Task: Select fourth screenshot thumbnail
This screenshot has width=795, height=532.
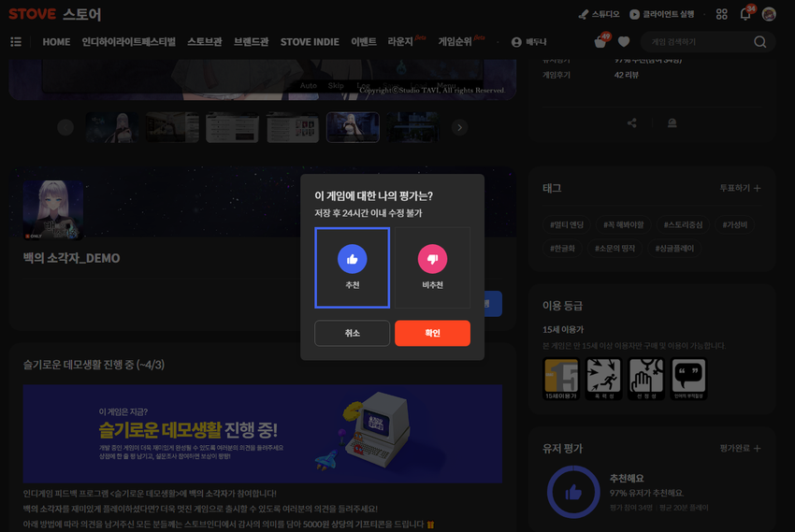Action: pyautogui.click(x=293, y=127)
